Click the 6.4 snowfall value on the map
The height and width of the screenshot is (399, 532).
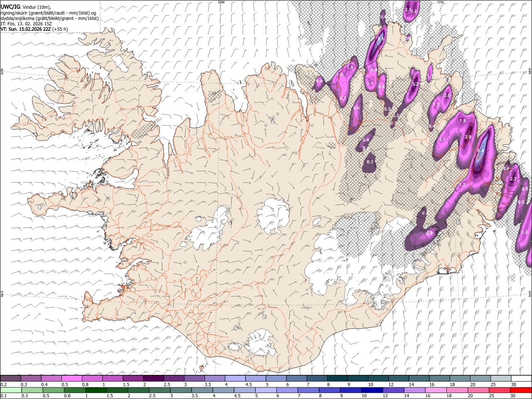pos(481,150)
